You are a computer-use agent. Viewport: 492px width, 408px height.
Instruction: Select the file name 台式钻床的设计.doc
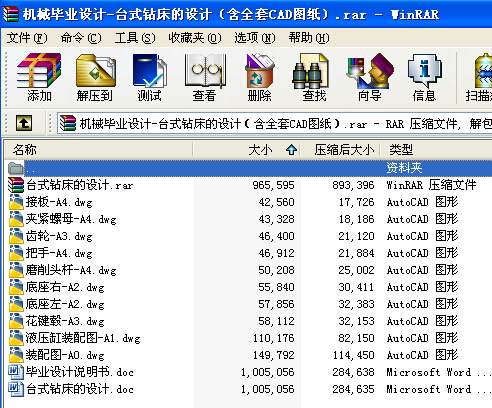[x=80, y=389]
